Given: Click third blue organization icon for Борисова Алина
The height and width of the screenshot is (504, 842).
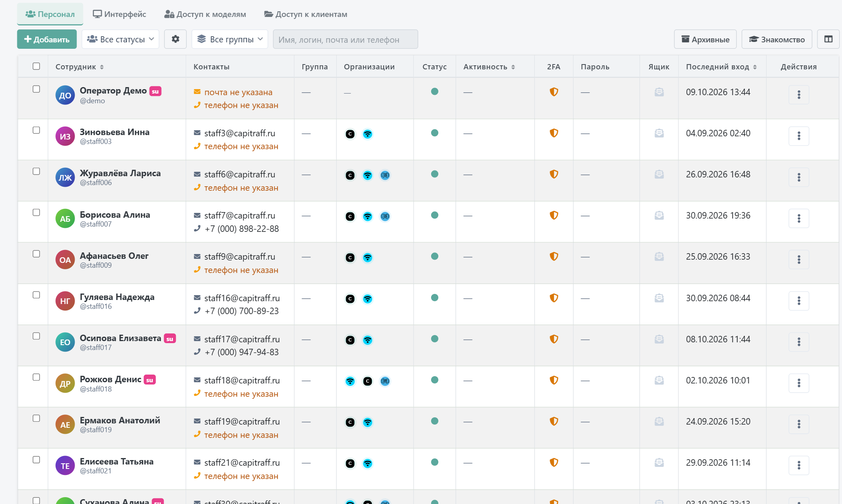Looking at the screenshot, I should pyautogui.click(x=385, y=216).
